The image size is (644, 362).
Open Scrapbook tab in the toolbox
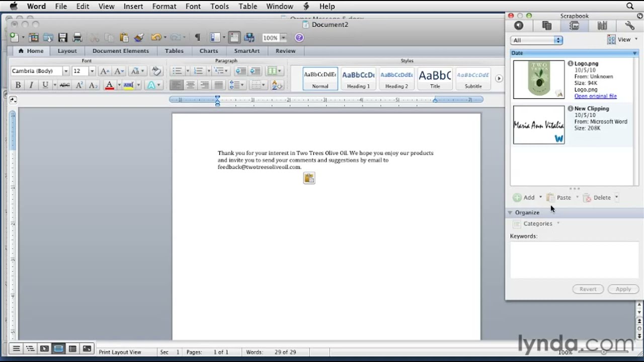[574, 26]
